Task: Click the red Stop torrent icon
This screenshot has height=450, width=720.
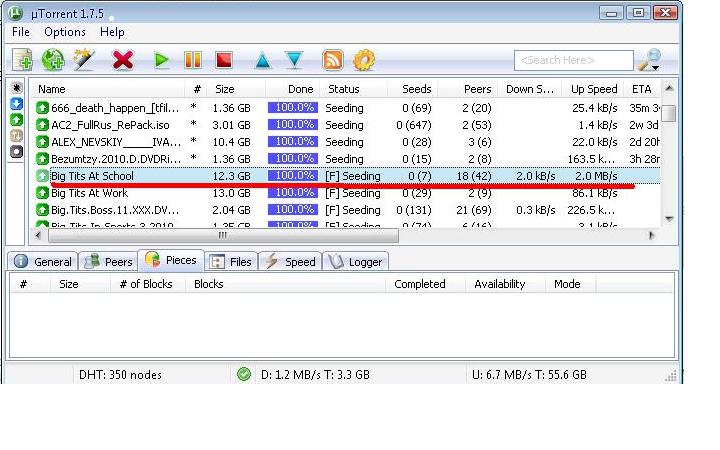Action: point(224,60)
